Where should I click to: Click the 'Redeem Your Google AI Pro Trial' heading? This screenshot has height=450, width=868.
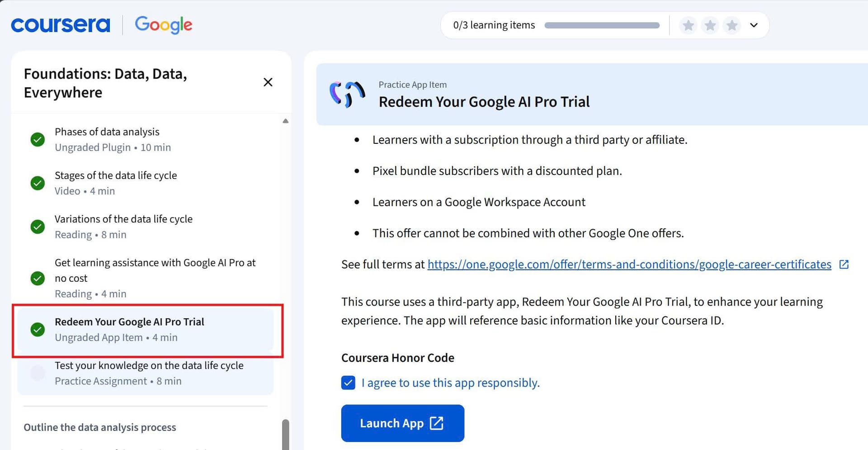(484, 102)
